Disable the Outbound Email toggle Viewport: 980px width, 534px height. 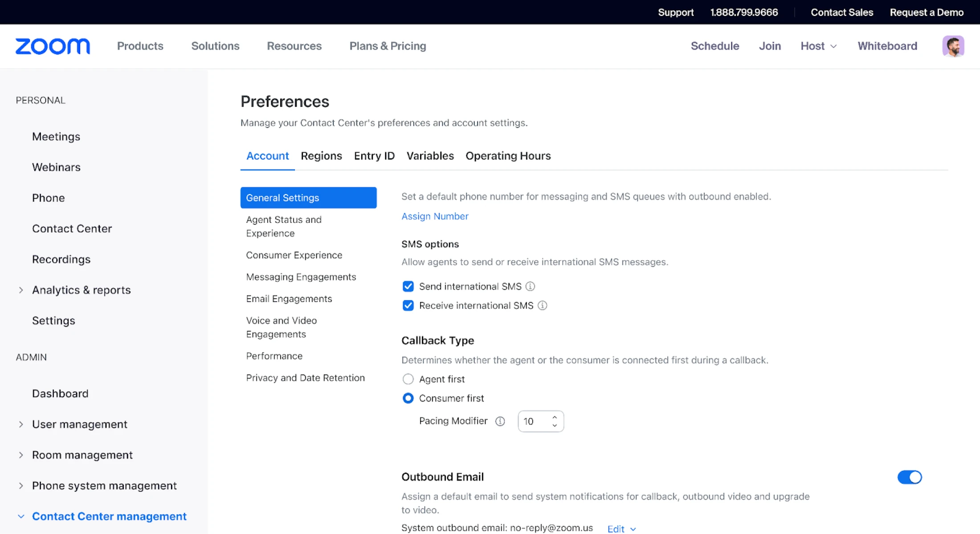click(x=909, y=477)
